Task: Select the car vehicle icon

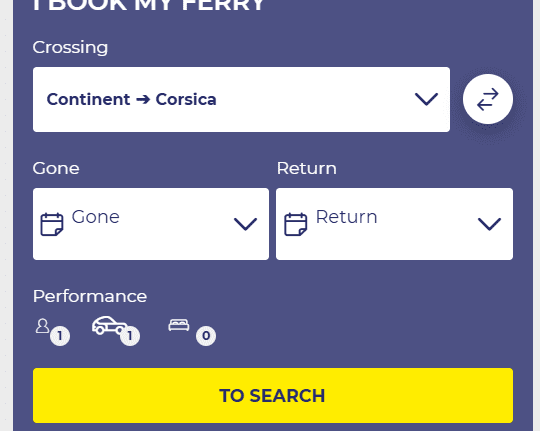Action: tap(109, 325)
